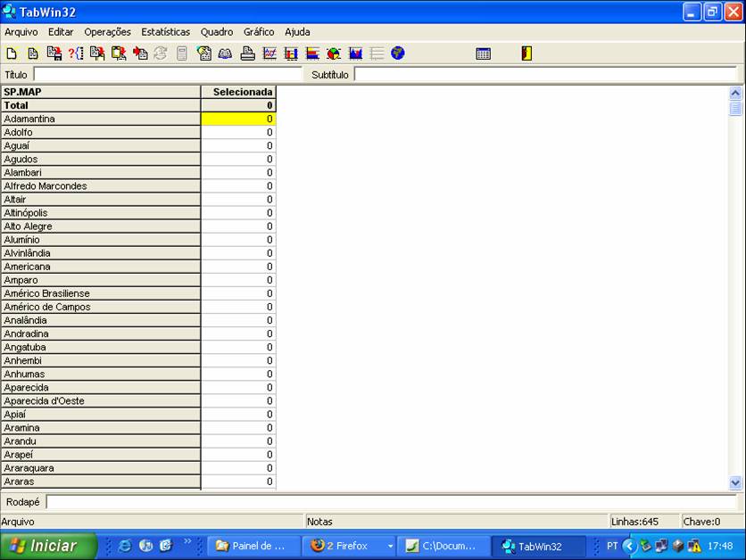Open the Estatísticas menu
746x560 pixels.
(166, 32)
